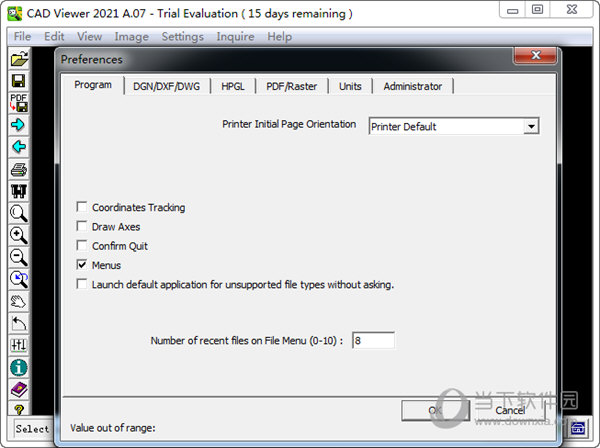
Task: Open the PDF/Raster tab
Action: click(x=292, y=86)
